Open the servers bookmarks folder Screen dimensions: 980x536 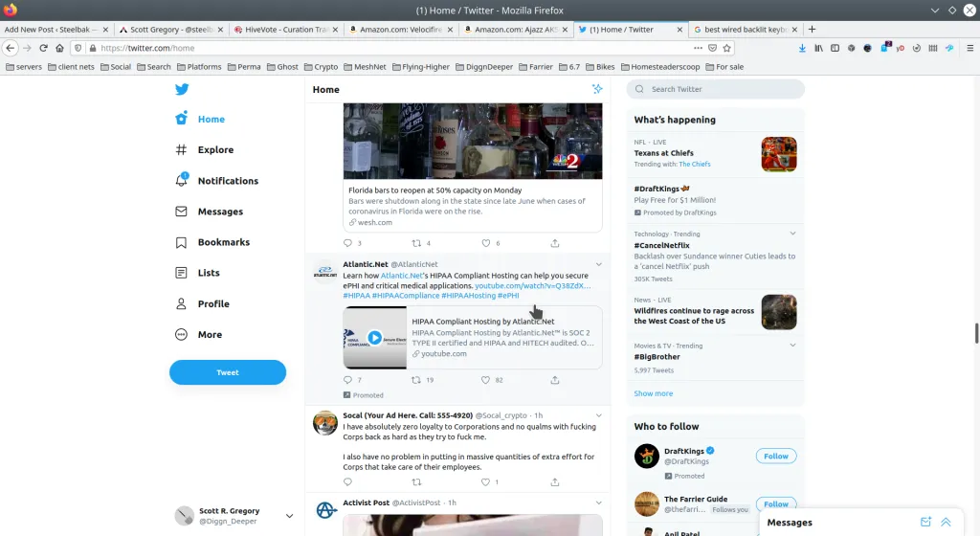[24, 67]
